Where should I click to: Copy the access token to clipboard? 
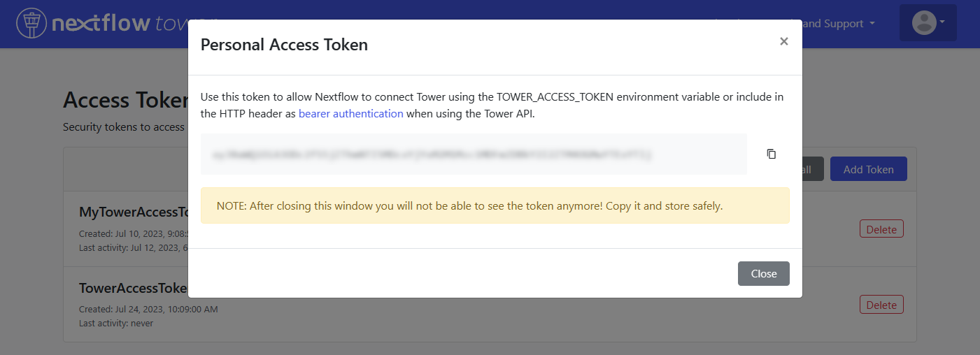pos(771,154)
